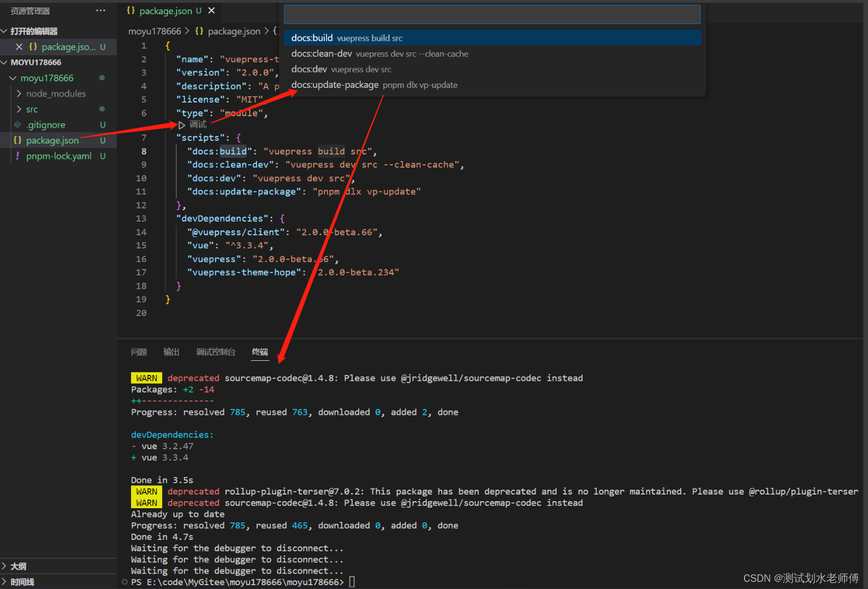Select the Terminal (终端) panel tab

(x=260, y=352)
